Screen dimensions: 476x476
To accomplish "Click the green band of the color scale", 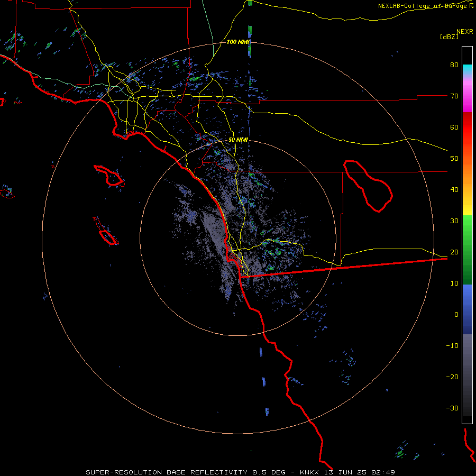I will [467, 250].
